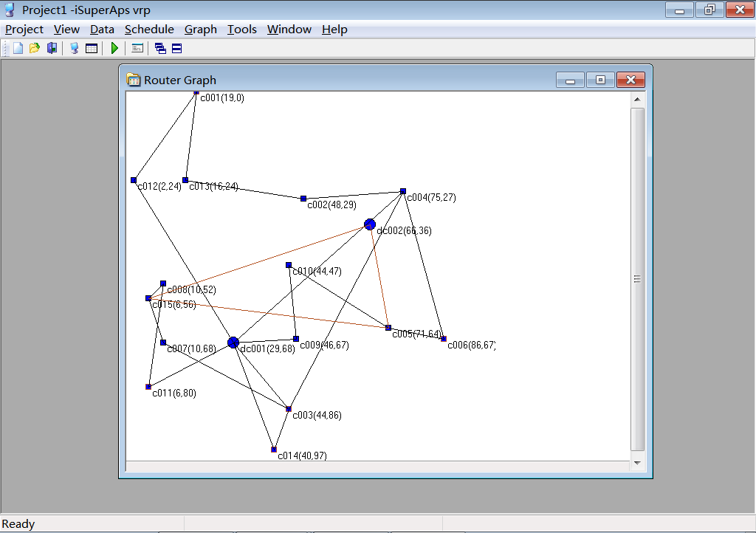Click the Router Graph vertical scrollbar thumb
This screenshot has height=533, width=756.
tap(638, 279)
